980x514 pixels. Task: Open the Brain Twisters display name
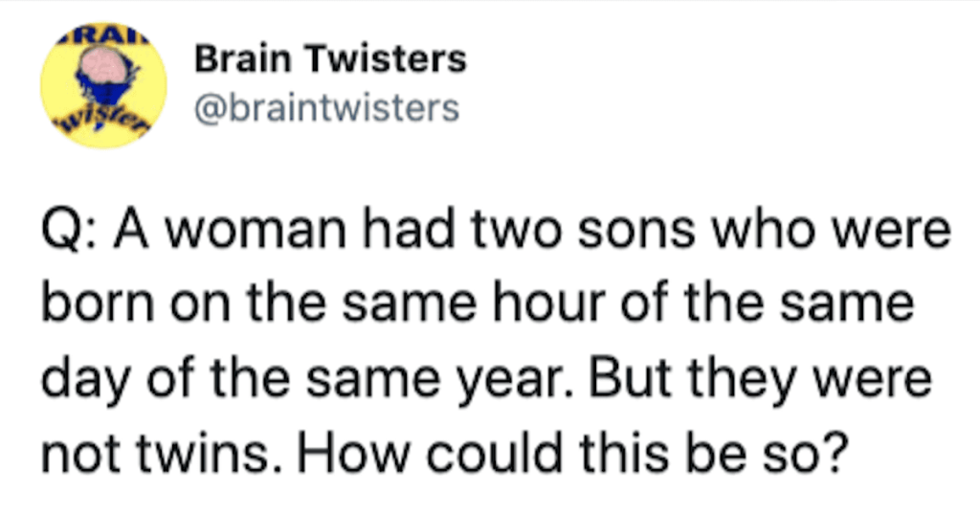[x=330, y=58]
